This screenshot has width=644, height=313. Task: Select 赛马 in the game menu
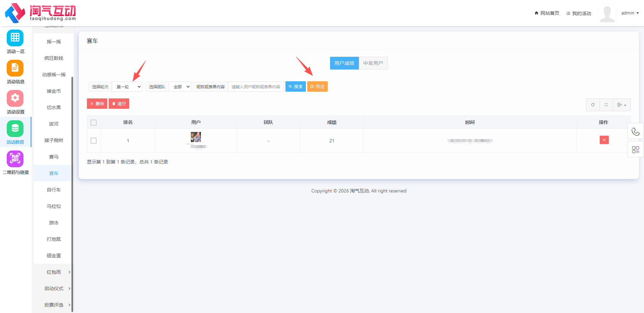[x=54, y=157]
